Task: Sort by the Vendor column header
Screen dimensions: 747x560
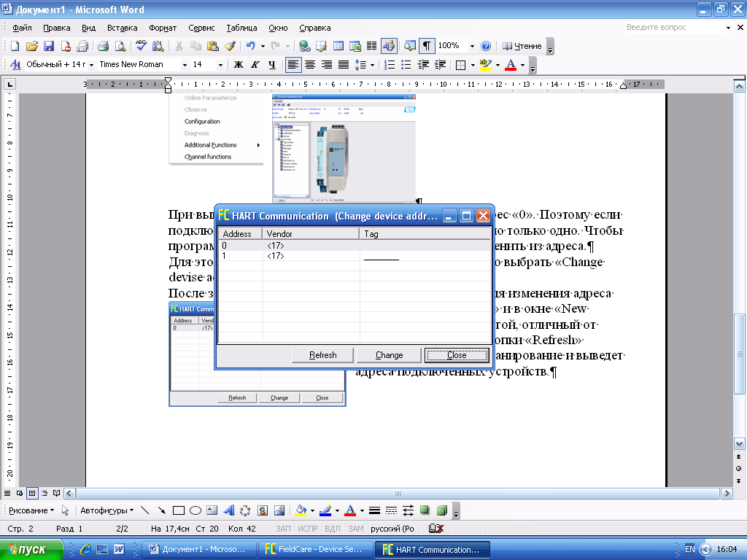Action: pos(311,234)
